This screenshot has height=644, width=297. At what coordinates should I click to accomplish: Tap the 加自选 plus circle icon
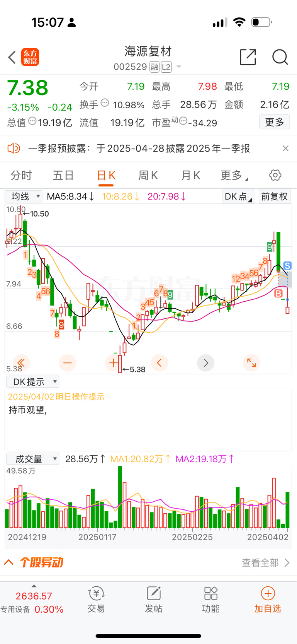[268, 593]
